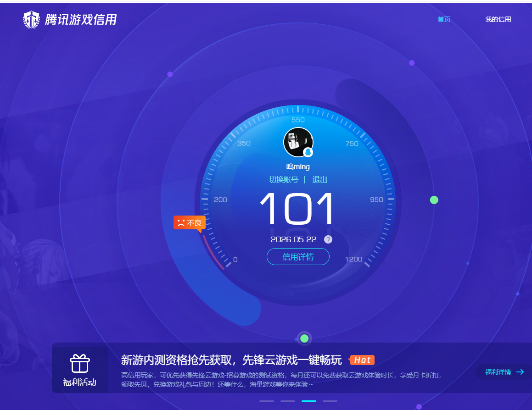Click the QQ penguin badge on avatar
The height and width of the screenshot is (410, 532).
pos(308,152)
